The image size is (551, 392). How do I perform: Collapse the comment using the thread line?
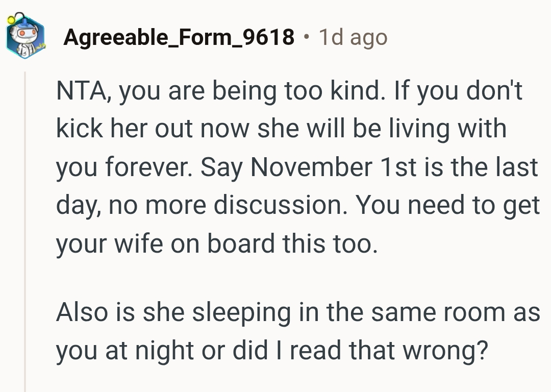coord(25,230)
